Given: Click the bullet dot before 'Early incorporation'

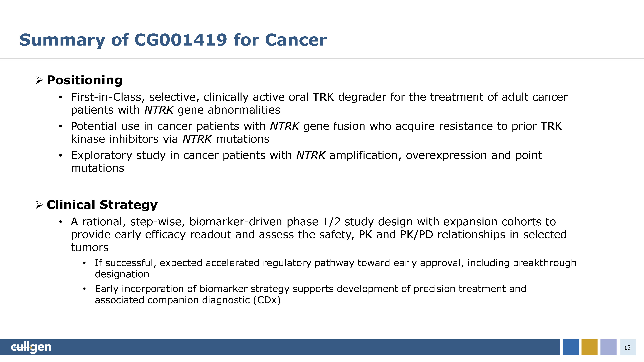Looking at the screenshot, I should [x=85, y=289].
